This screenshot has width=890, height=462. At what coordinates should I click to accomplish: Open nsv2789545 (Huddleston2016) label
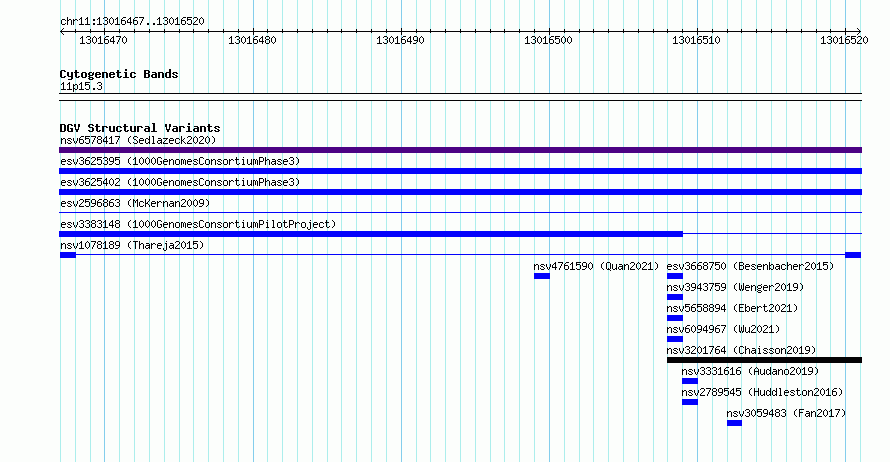coord(762,392)
